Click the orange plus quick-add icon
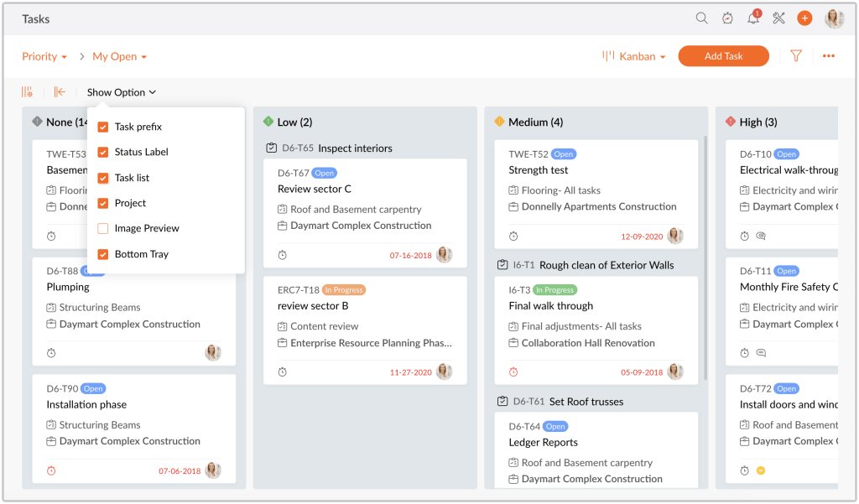The image size is (859, 504). point(804,18)
